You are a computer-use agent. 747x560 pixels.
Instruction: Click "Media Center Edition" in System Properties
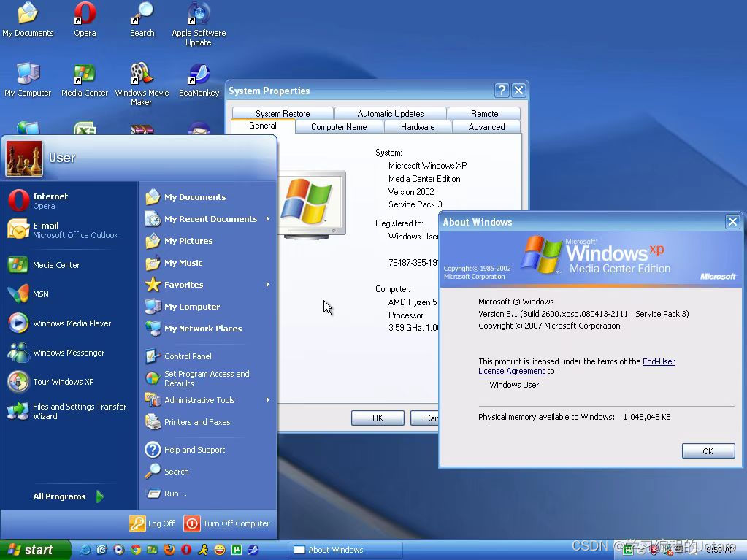[424, 179]
